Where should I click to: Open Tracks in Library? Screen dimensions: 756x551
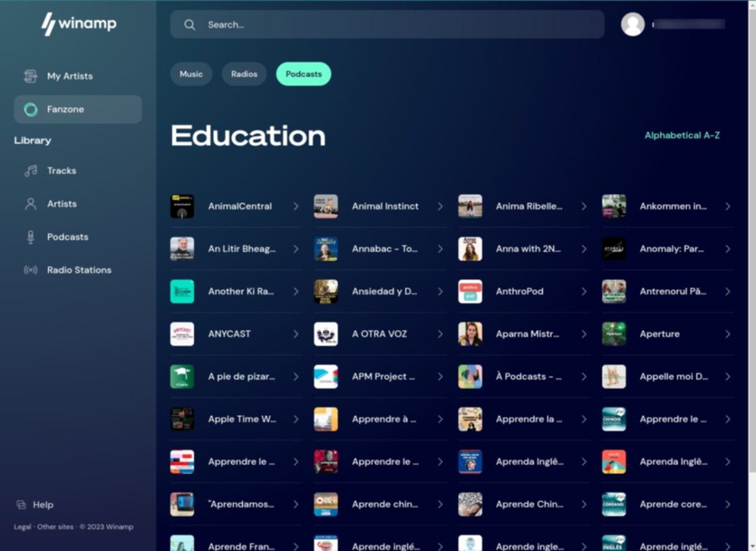(x=62, y=171)
